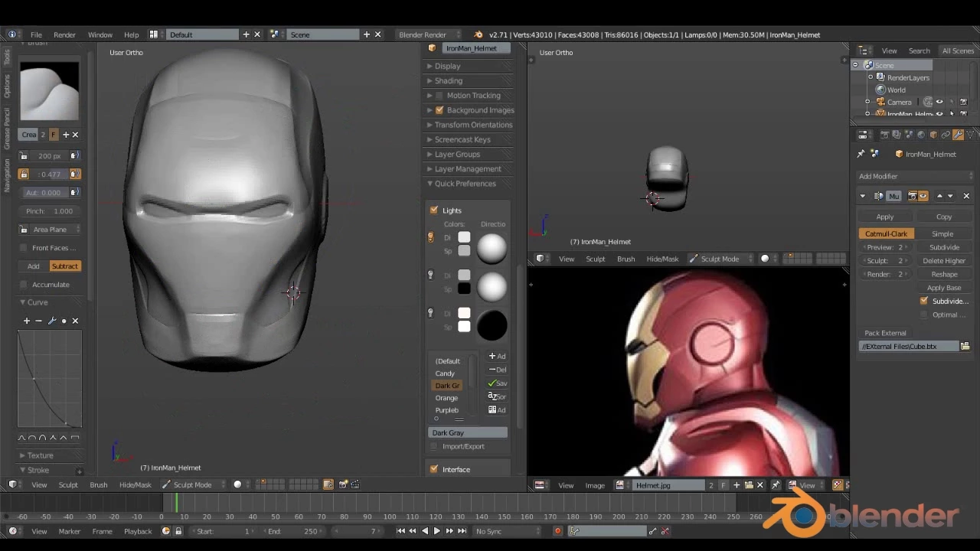
Task: Open the Add Modifier dropdown
Action: click(x=916, y=176)
